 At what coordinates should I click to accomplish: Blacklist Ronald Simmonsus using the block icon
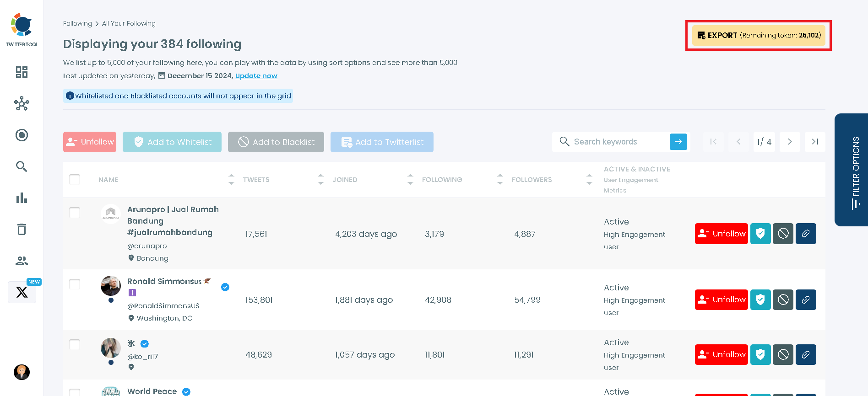click(x=783, y=300)
